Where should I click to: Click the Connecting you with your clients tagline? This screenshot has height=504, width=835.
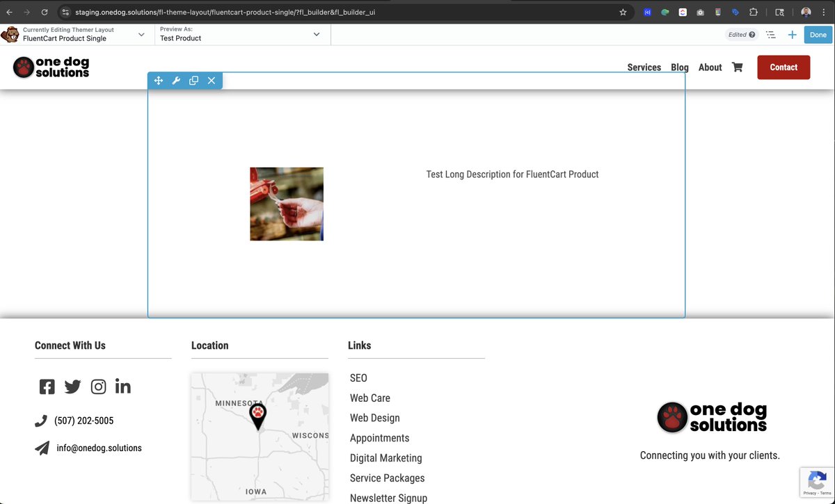pyautogui.click(x=710, y=456)
